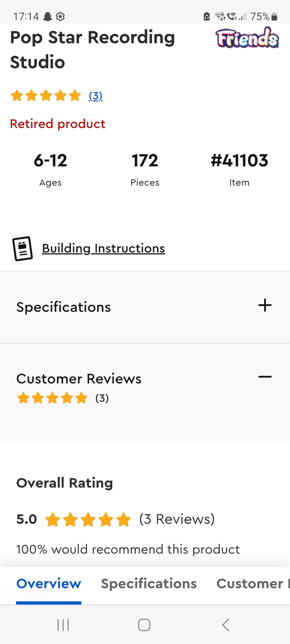The image size is (290, 644).
Task: Tap the Android back navigation arrow
Action: pos(226,625)
